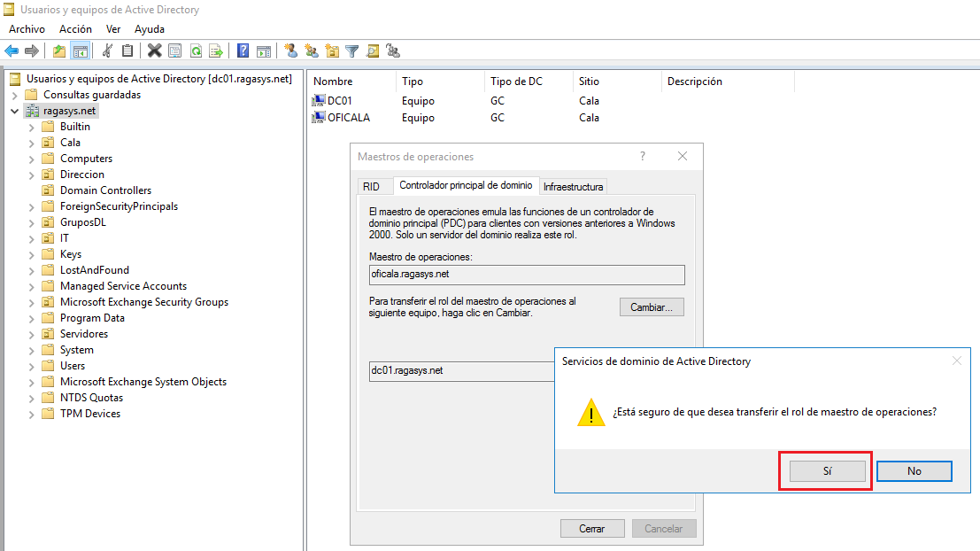Select the Users container in the tree
980x551 pixels.
(73, 366)
